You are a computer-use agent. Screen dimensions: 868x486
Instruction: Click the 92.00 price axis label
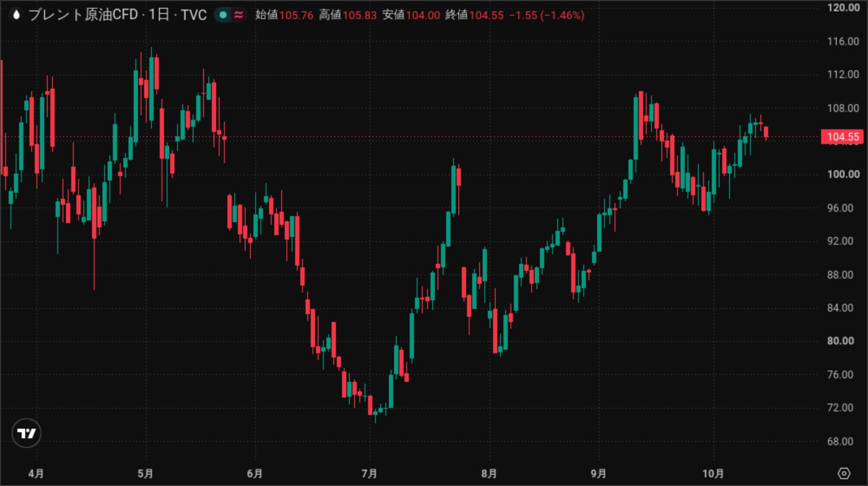pyautogui.click(x=840, y=241)
